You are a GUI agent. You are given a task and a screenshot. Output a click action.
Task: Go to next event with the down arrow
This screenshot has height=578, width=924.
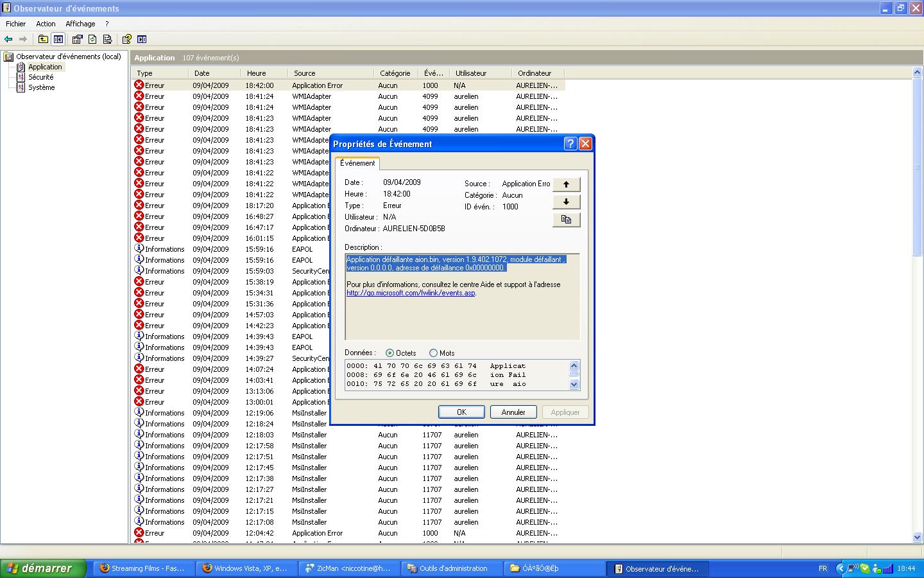coord(566,202)
